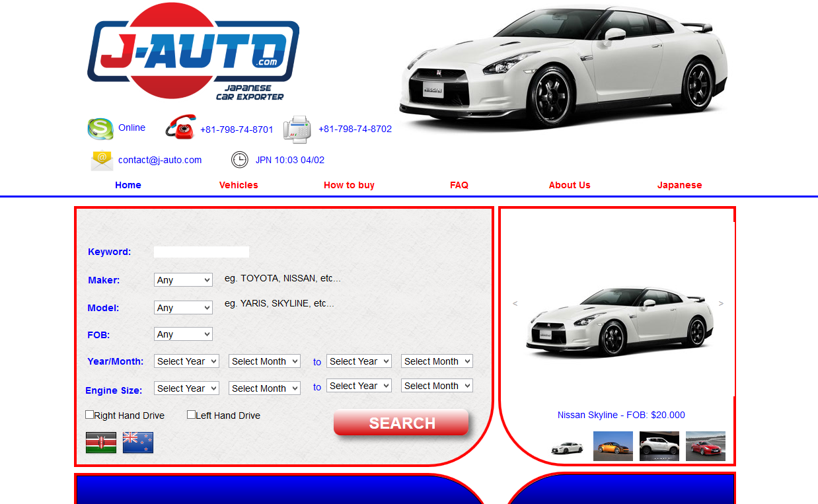Screen dimensions: 818x504
Task: Click the main slideshow Nissan Skyline image
Action: pos(619,322)
